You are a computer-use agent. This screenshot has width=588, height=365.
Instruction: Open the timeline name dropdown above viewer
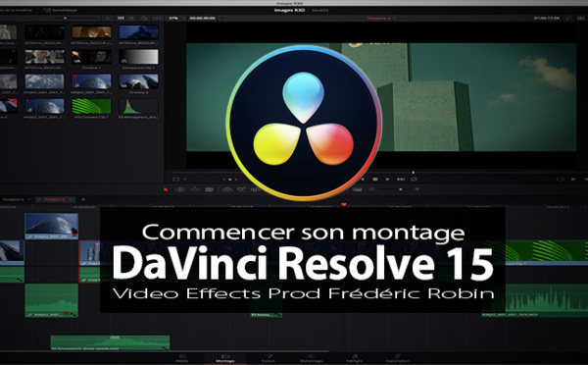381,18
